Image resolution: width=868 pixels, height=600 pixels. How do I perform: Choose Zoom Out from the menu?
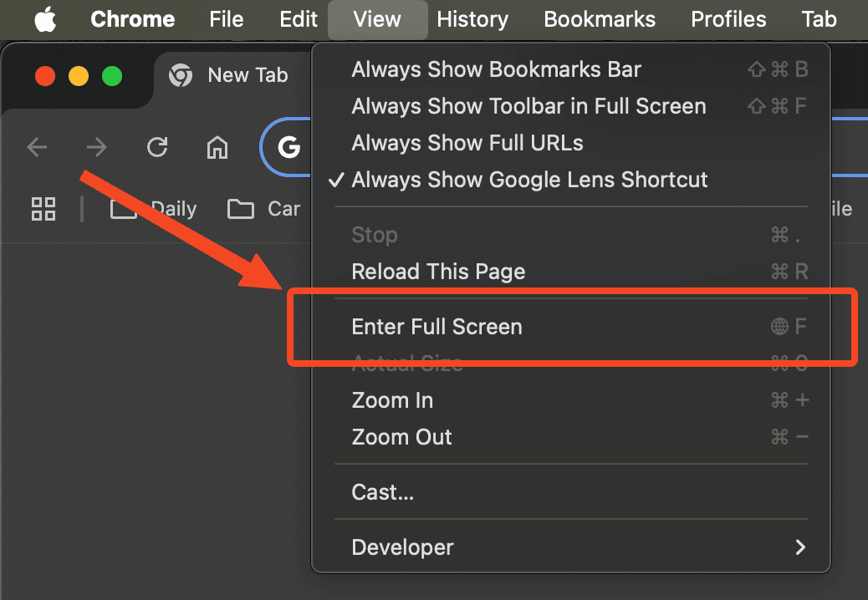point(571,437)
